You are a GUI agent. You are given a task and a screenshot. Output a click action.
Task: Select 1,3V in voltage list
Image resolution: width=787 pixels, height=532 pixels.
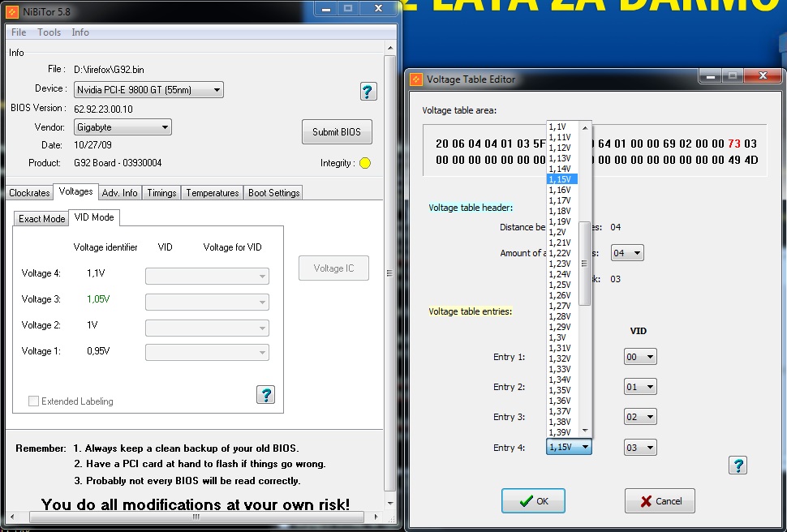pyautogui.click(x=562, y=337)
